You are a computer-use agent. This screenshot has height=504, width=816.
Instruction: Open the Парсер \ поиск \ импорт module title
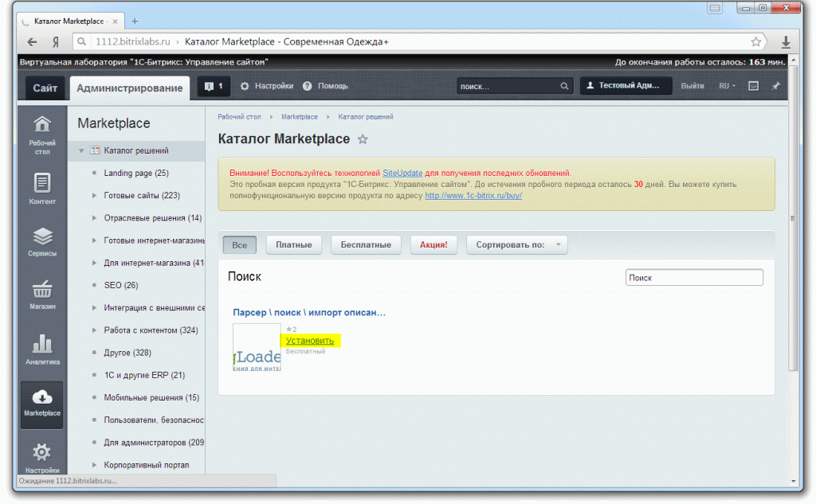coord(309,313)
